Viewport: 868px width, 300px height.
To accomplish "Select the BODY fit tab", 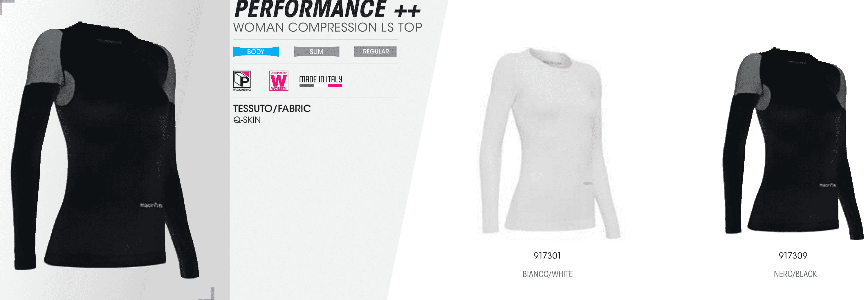I will (256, 52).
